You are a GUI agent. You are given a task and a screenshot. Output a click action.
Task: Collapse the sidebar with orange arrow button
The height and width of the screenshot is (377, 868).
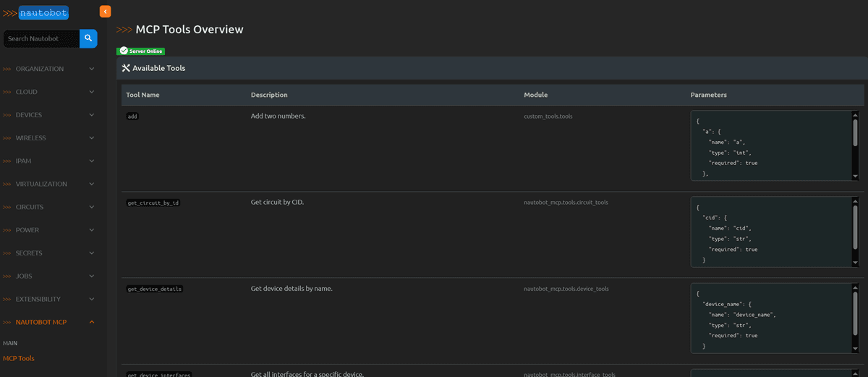point(106,11)
